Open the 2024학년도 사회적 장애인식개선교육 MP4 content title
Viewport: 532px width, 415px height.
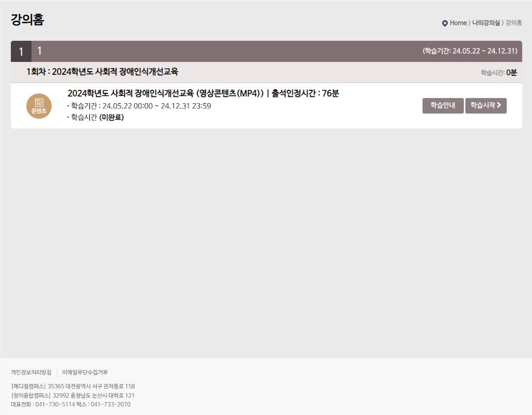point(203,93)
